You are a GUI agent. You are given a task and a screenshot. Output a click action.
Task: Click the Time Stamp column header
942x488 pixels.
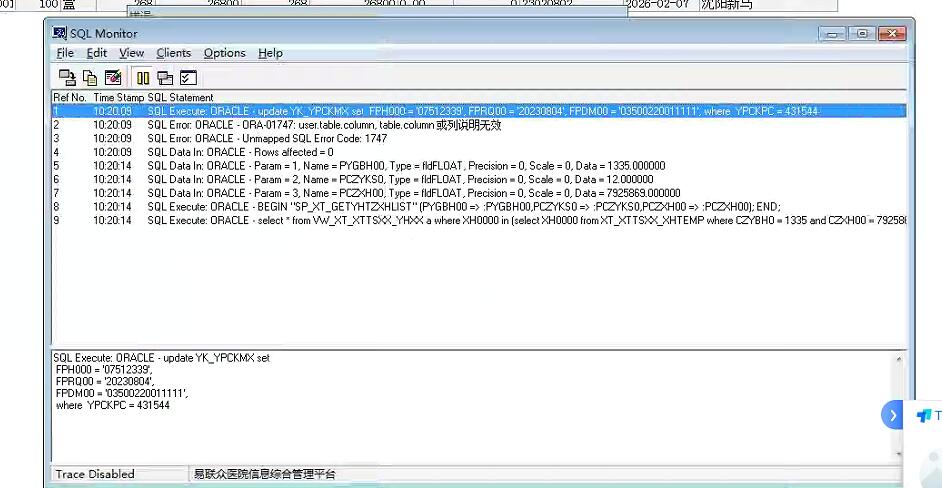pyautogui.click(x=119, y=97)
